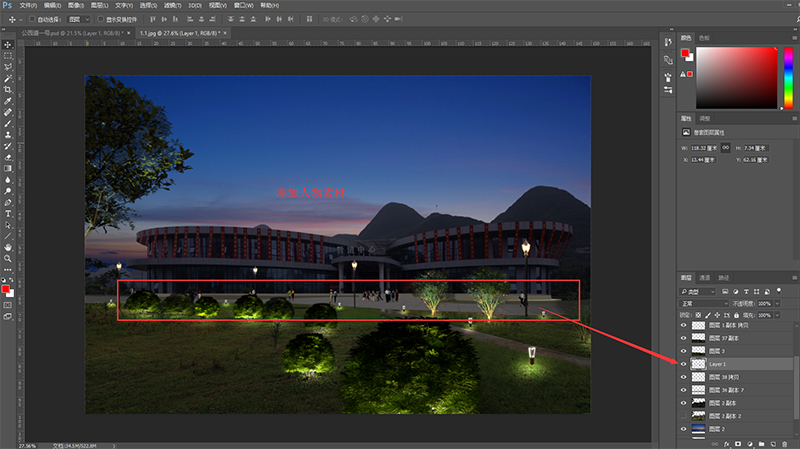The height and width of the screenshot is (449, 800).
Task: Switch to the 通道 panel tab
Action: point(705,277)
